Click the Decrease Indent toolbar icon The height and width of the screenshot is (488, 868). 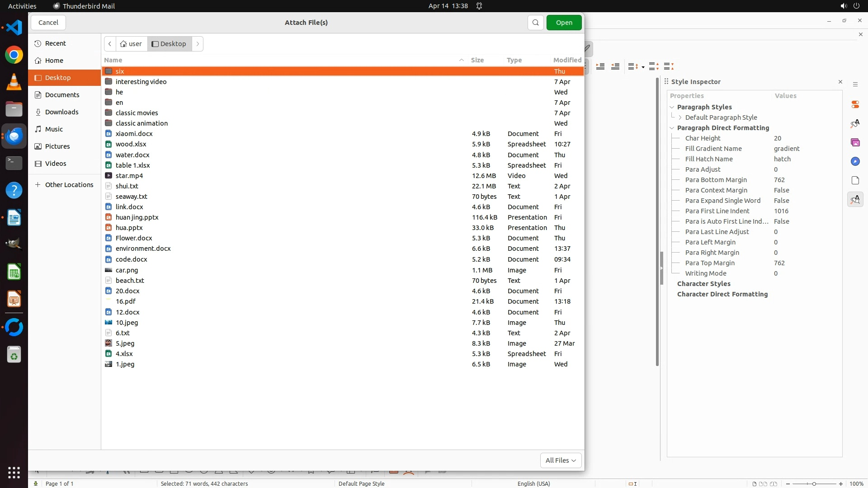point(615,66)
